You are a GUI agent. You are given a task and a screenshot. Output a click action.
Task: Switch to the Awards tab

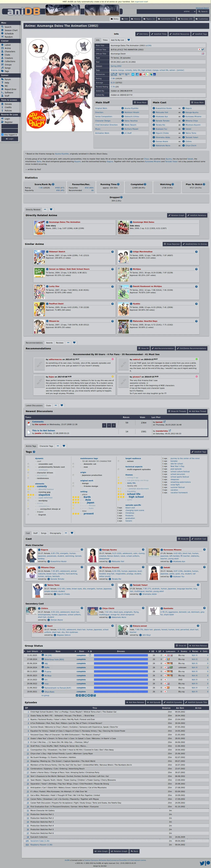click(49, 343)
